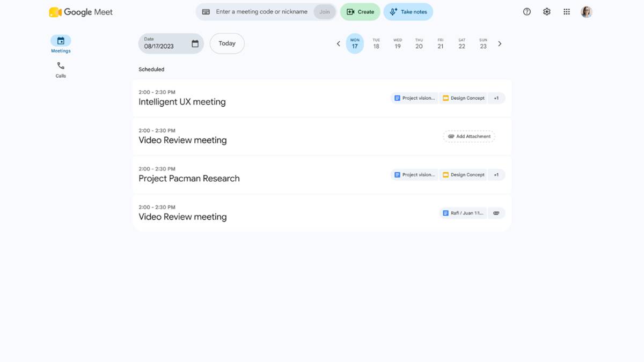The height and width of the screenshot is (362, 644).
Task: Click the Add Attachment button
Action: (469, 136)
